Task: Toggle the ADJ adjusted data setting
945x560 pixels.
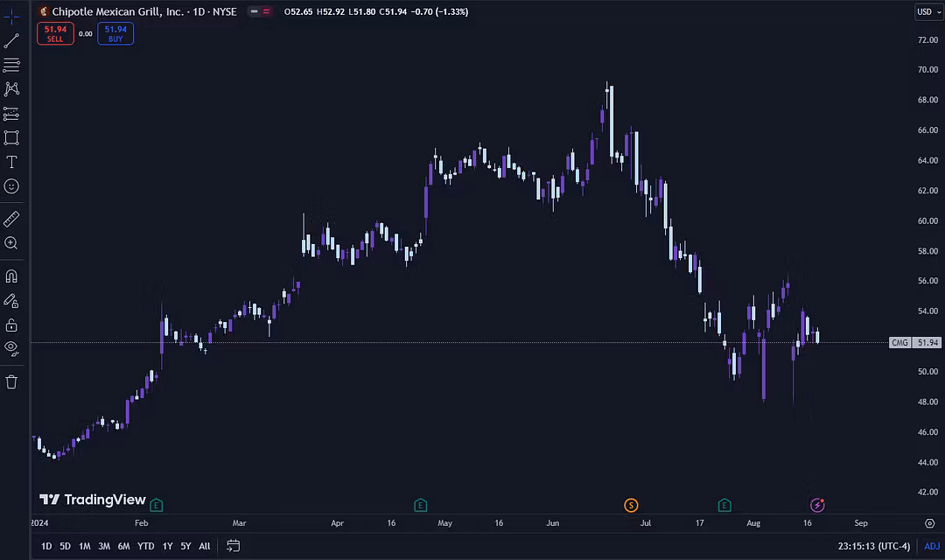Action: (931, 546)
